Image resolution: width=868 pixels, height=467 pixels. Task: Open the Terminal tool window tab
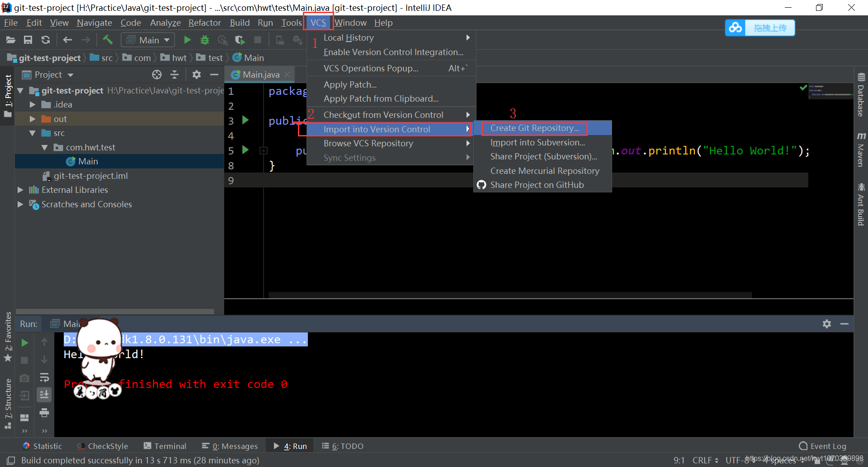[x=165, y=446]
